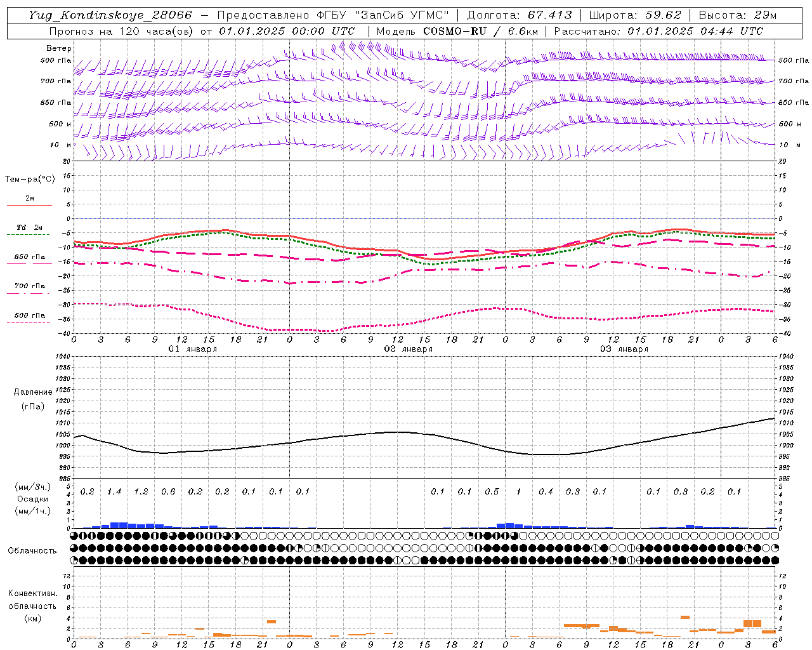Click the Прогноз на 120 часа(ов) text
Screen dimensions: 812x650
[122, 31]
